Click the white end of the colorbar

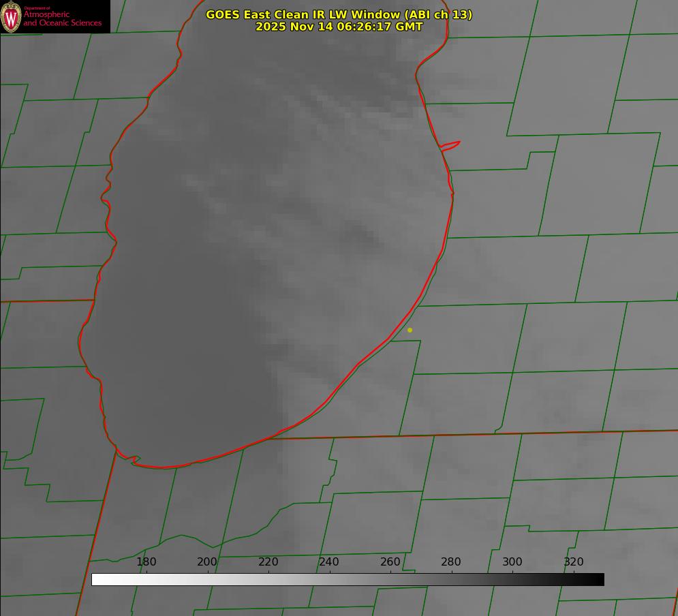coord(97,579)
